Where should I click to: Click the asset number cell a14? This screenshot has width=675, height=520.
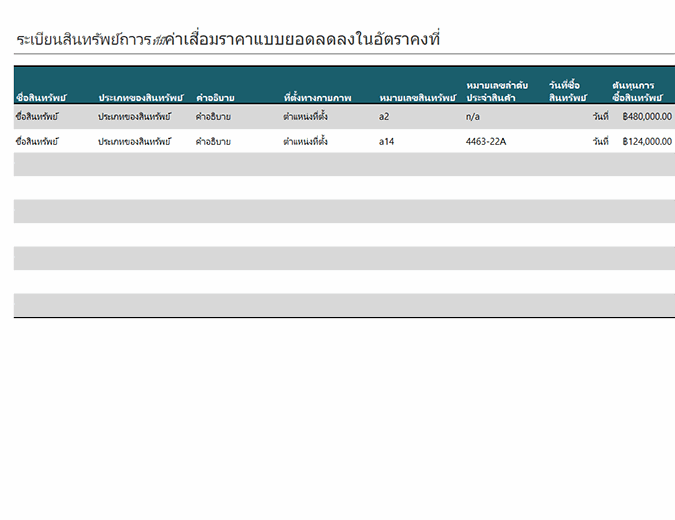pos(387,142)
